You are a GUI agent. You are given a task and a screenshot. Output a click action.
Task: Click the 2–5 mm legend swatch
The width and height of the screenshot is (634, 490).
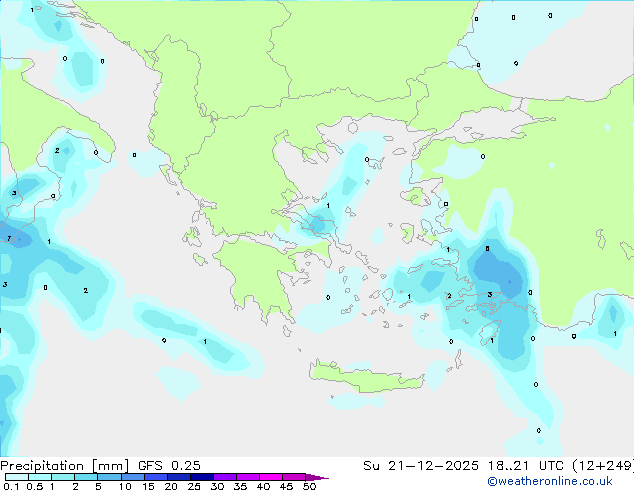point(86,477)
